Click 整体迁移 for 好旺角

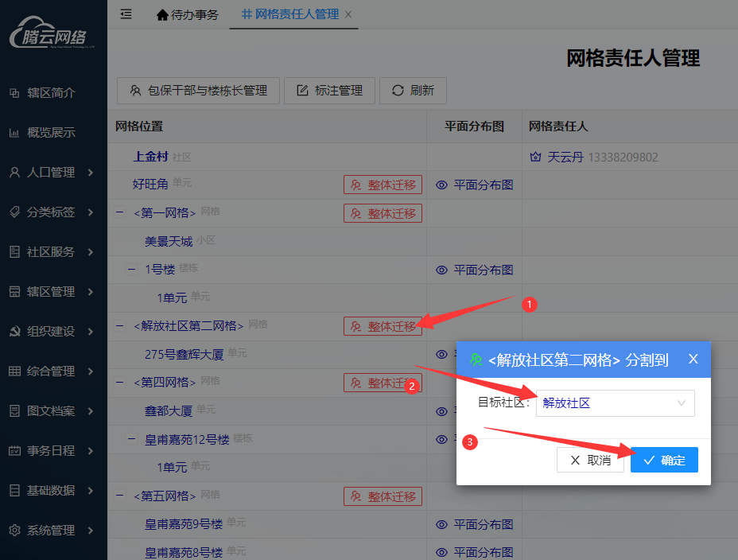click(x=383, y=185)
